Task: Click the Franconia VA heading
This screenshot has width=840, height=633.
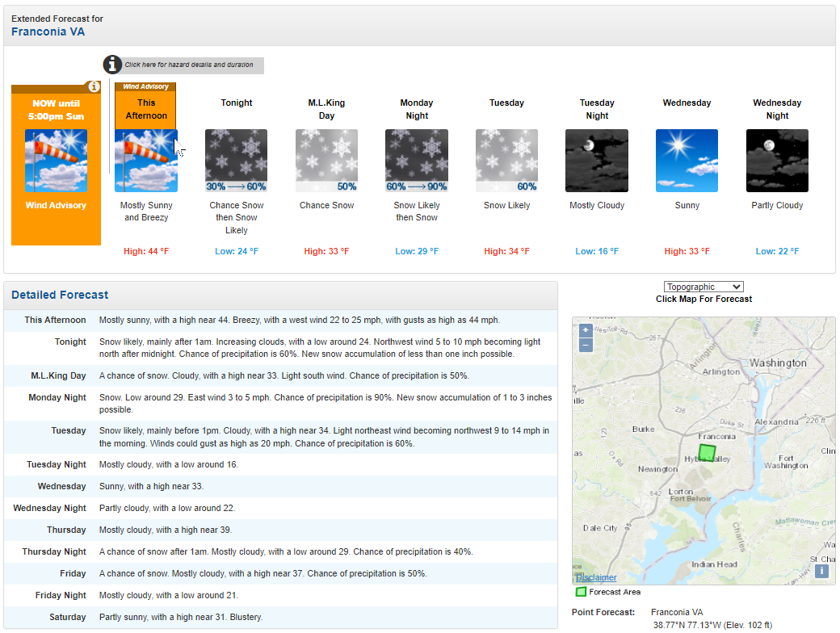Action: 48,31
